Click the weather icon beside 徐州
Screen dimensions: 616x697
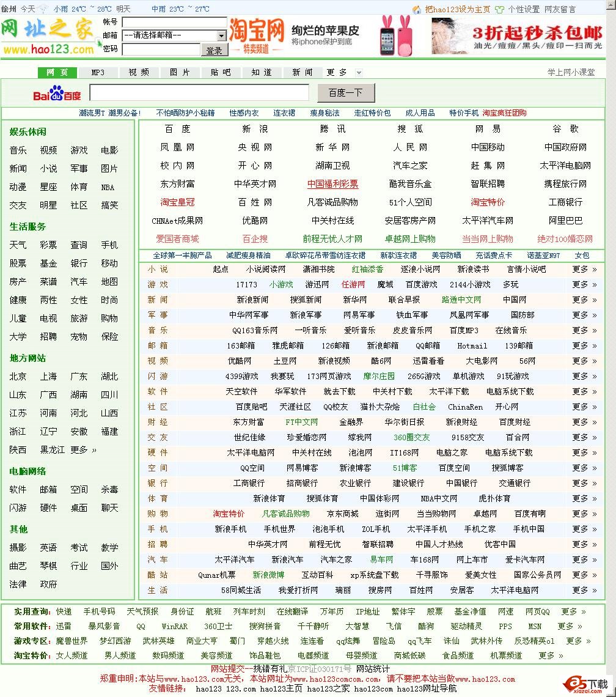point(42,9)
